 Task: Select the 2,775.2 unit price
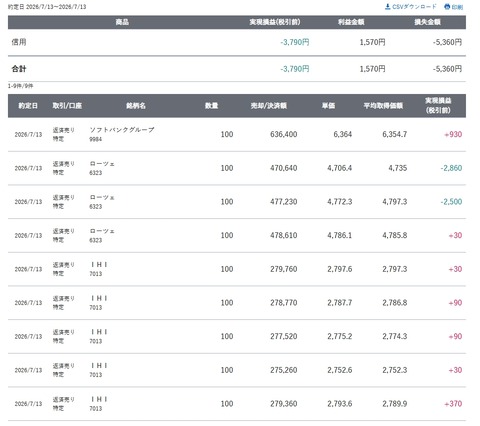coord(339,336)
